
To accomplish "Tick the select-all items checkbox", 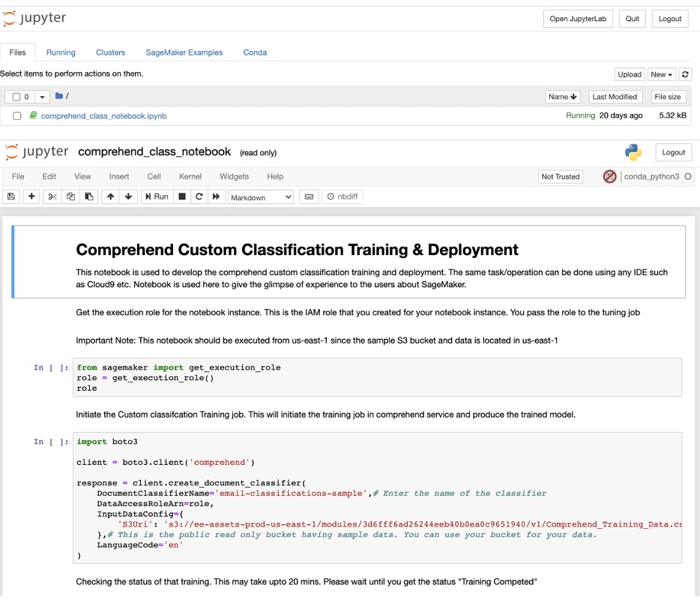I will click(16, 97).
